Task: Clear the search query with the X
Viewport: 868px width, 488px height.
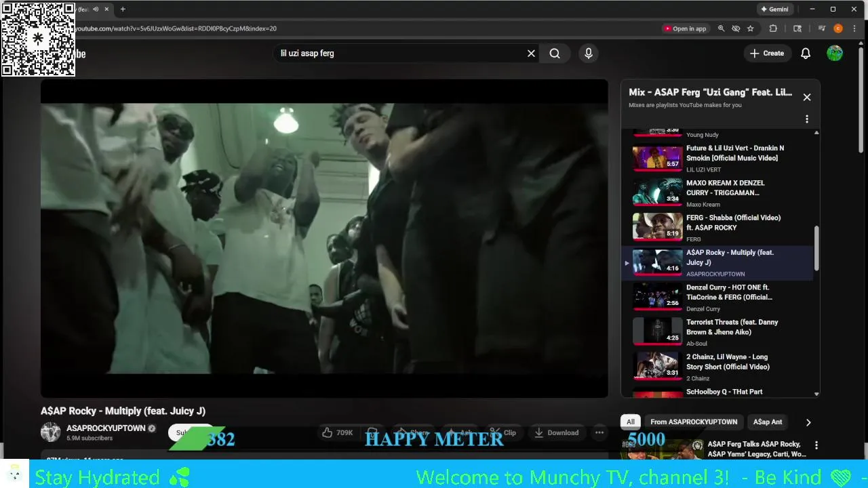Action: (531, 54)
